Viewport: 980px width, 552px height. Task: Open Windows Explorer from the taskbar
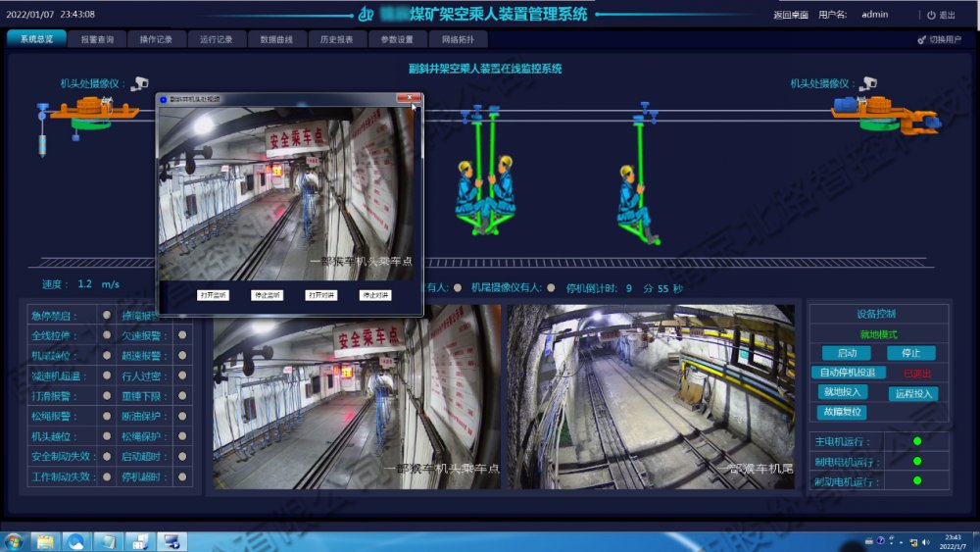tap(45, 541)
